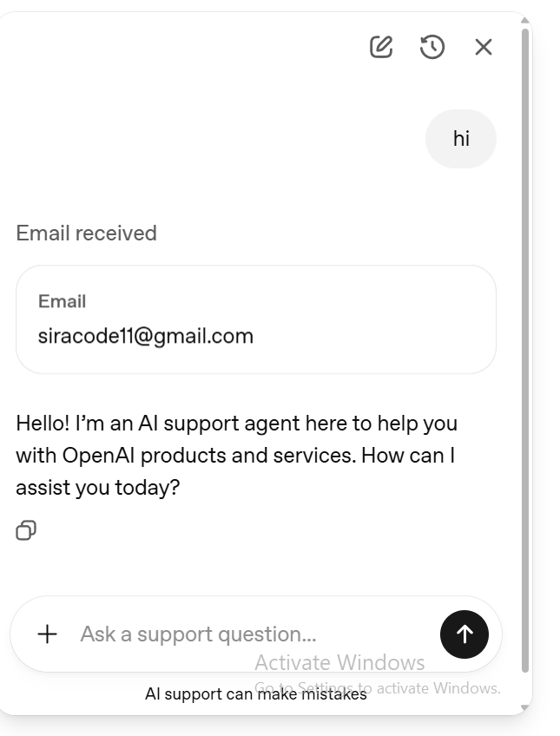This screenshot has width=560, height=736.
Task: Start a new chat with compose icon
Action: [381, 47]
